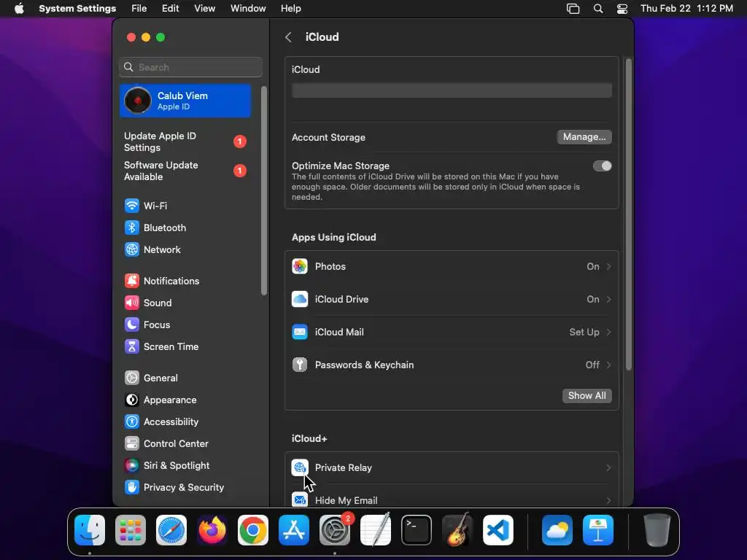Open App Store from the Dock
Screen dimensions: 747x560
(294, 530)
